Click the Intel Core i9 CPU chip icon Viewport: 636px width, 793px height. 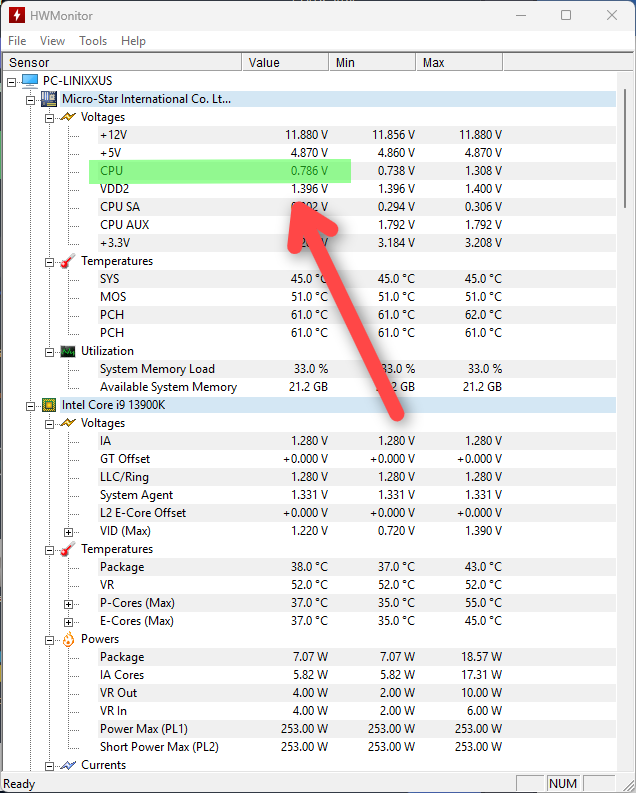point(49,405)
